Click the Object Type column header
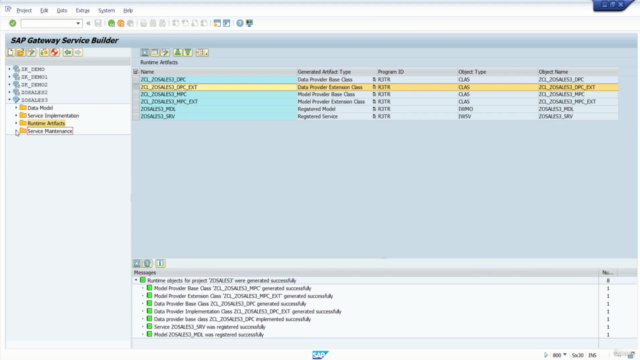The image size is (640, 360). [497, 72]
